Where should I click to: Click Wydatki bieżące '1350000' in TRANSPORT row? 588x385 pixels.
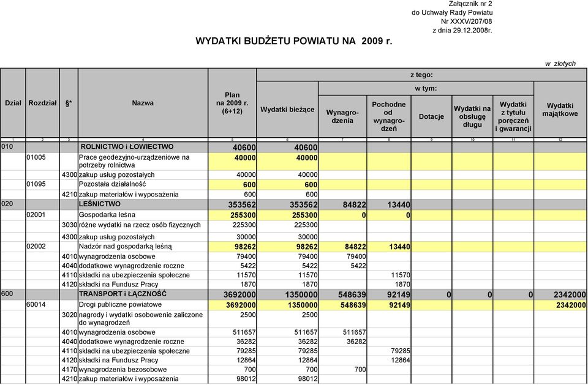[301, 294]
